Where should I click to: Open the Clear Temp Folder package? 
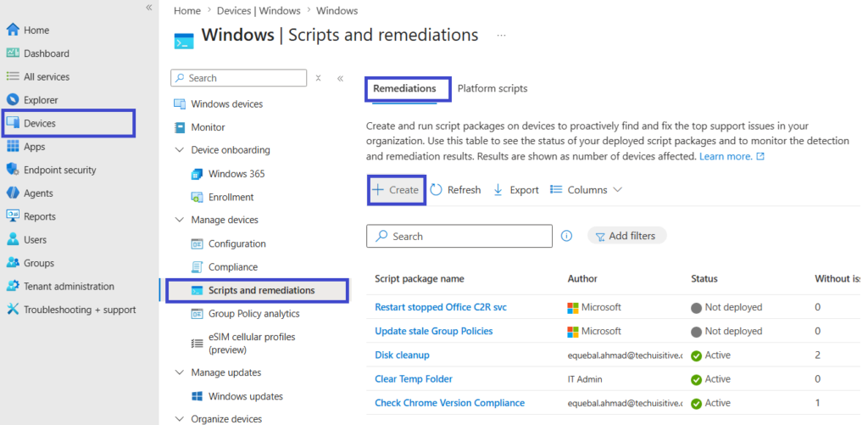click(414, 379)
